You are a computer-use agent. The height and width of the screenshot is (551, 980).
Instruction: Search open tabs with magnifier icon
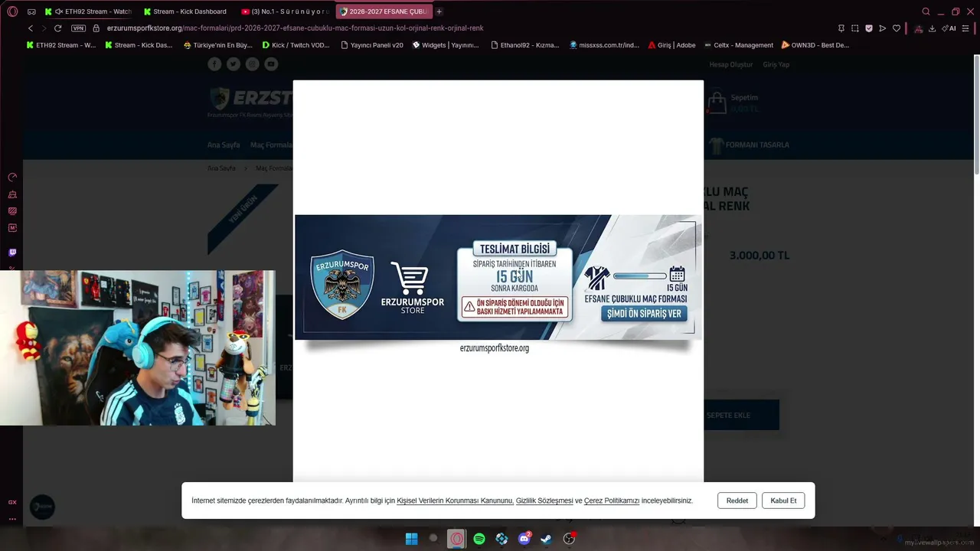926,11
